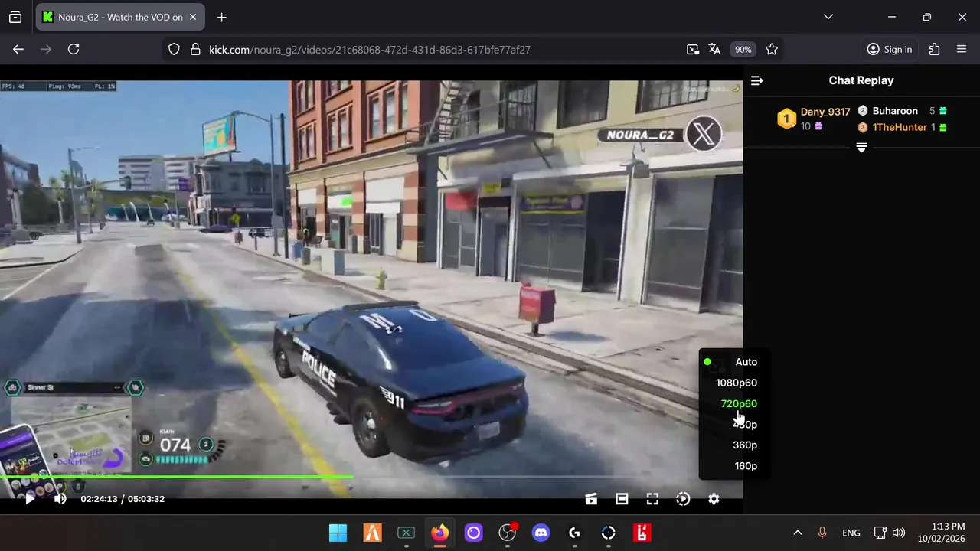Expand the gift leaderboard with bottom arrow
Screen dimensions: 980x551
[x=861, y=147]
